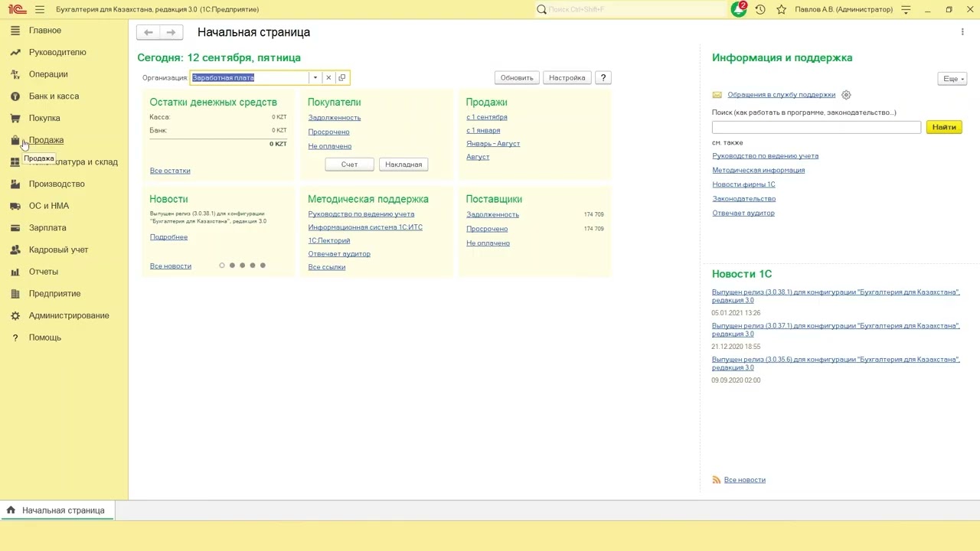Select the fourth news carousel dot

(253, 266)
